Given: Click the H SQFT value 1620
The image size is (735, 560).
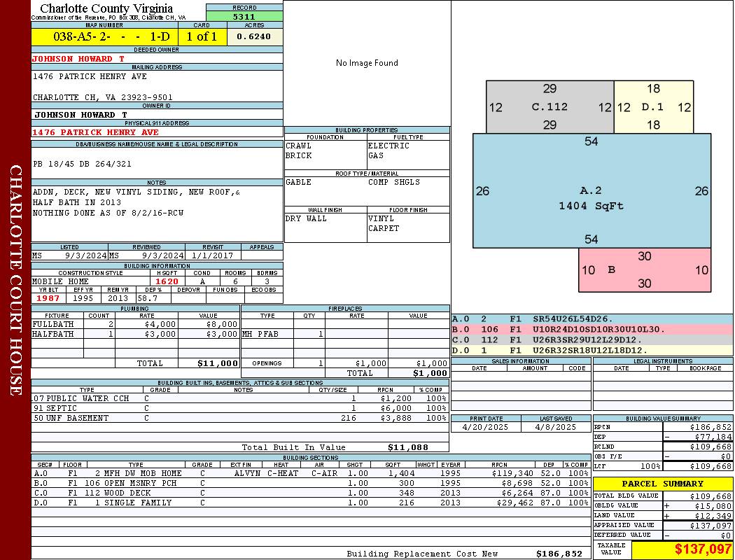Looking at the screenshot, I should pos(167,281).
